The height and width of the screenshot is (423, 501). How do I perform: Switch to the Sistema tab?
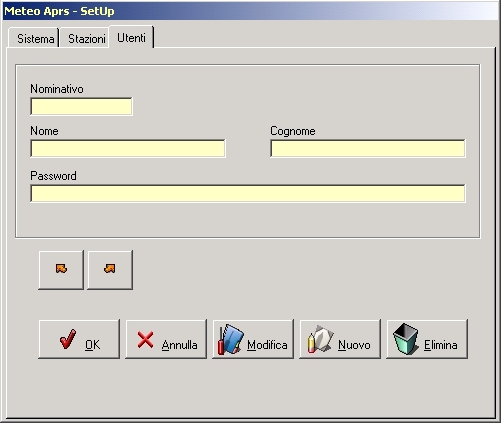tap(35, 39)
